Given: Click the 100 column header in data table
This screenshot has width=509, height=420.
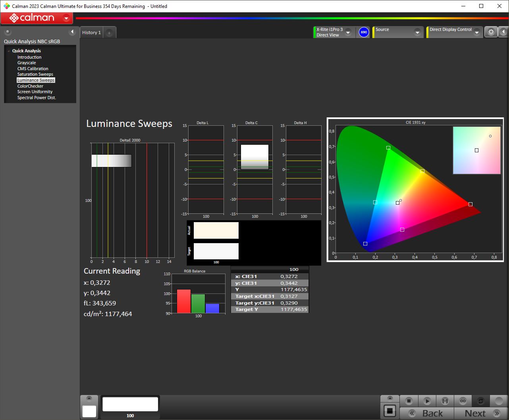Looking at the screenshot, I should click(294, 269).
